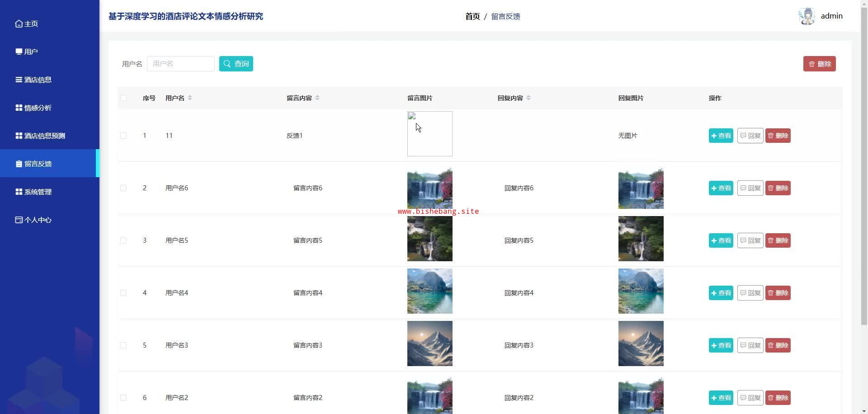868x414 pixels.
Task: Click the vertical page scrollbar
Action: click(x=864, y=181)
